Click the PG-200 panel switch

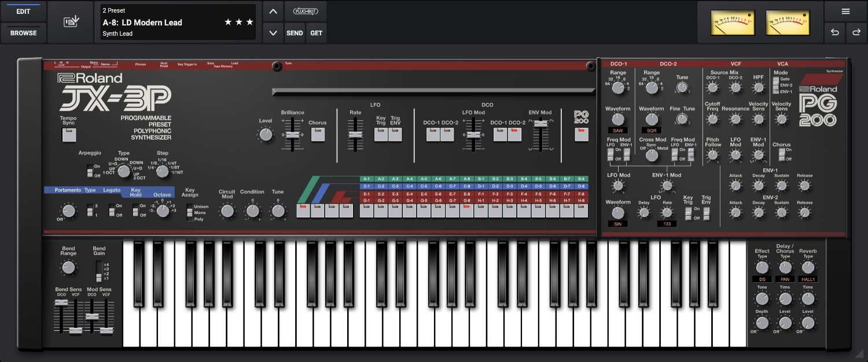[580, 135]
